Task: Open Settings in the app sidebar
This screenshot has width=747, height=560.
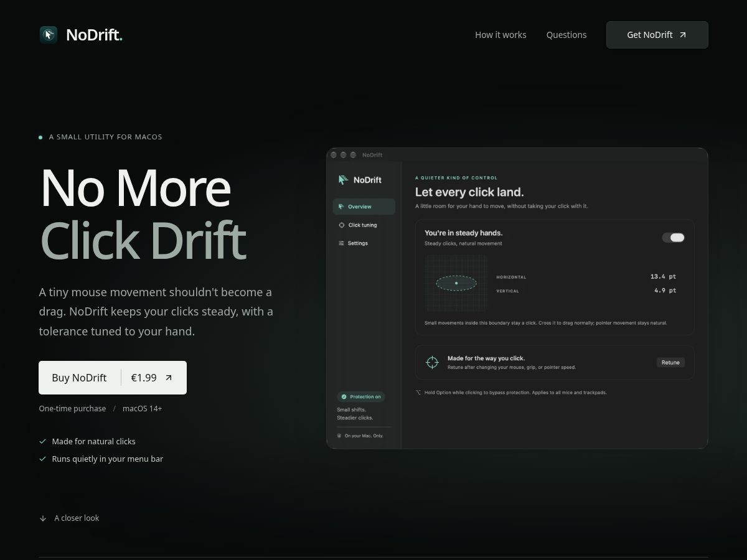Action: (364, 243)
